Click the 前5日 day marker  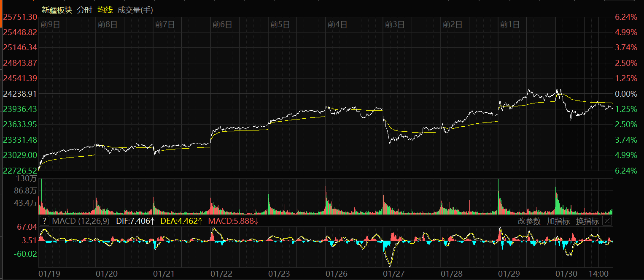[280, 24]
